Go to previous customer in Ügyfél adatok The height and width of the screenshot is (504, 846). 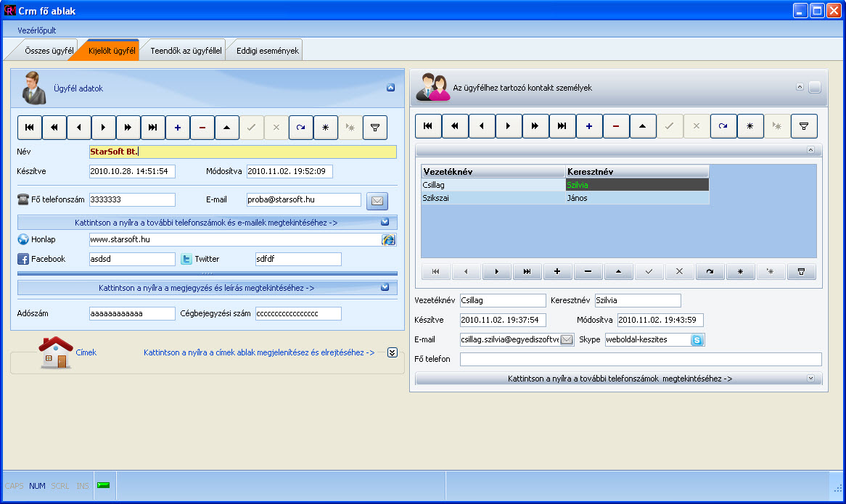(x=79, y=128)
